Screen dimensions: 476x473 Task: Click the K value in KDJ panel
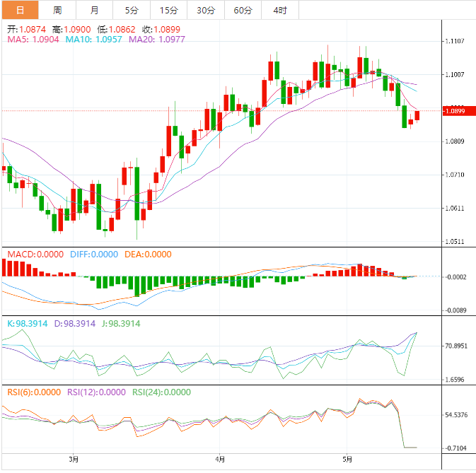click(28, 323)
